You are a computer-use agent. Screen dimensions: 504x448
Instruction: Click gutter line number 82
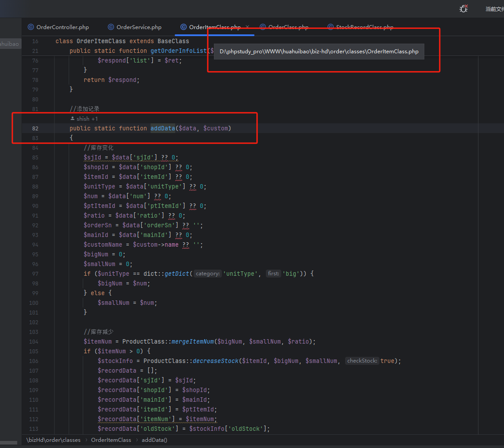35,128
